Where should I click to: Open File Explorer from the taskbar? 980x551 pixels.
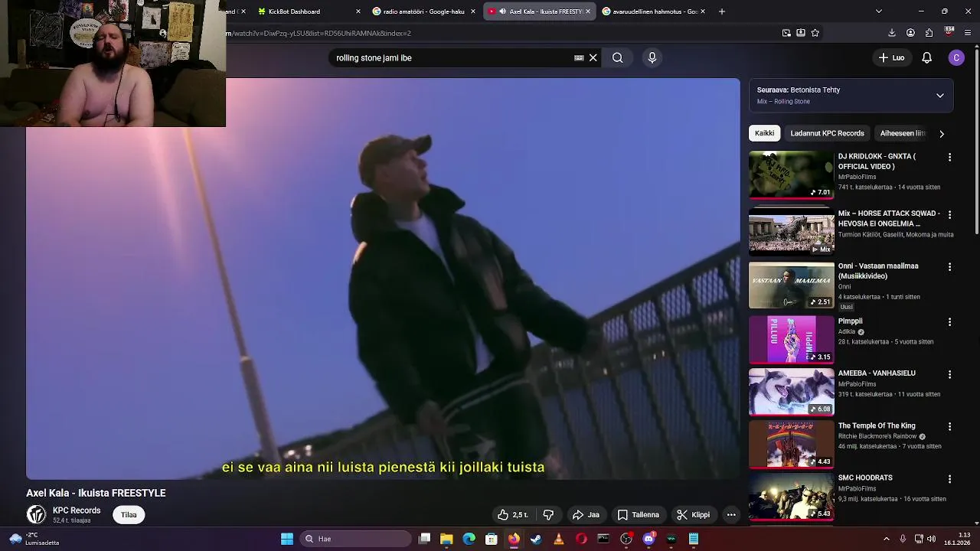(446, 539)
